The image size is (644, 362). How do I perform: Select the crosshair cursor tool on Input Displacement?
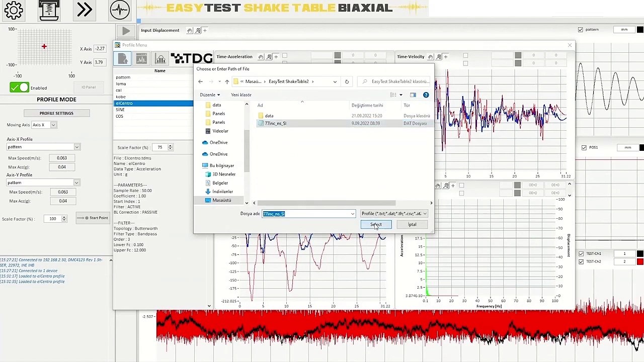[x=204, y=31]
